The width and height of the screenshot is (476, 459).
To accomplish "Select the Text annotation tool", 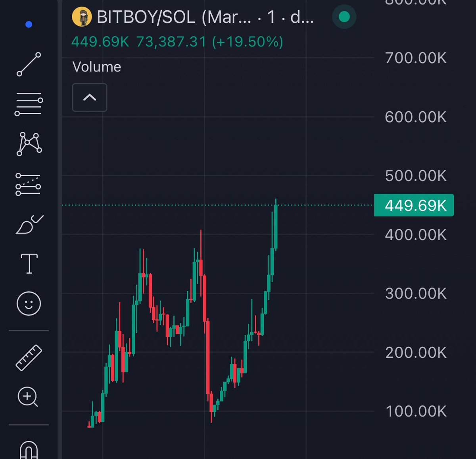I will (29, 264).
